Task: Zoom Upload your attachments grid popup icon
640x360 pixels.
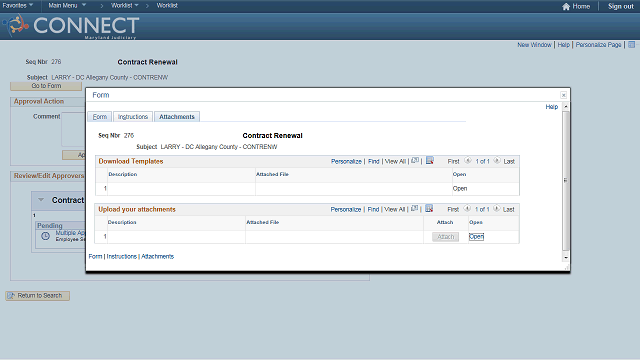Action: 414,209
